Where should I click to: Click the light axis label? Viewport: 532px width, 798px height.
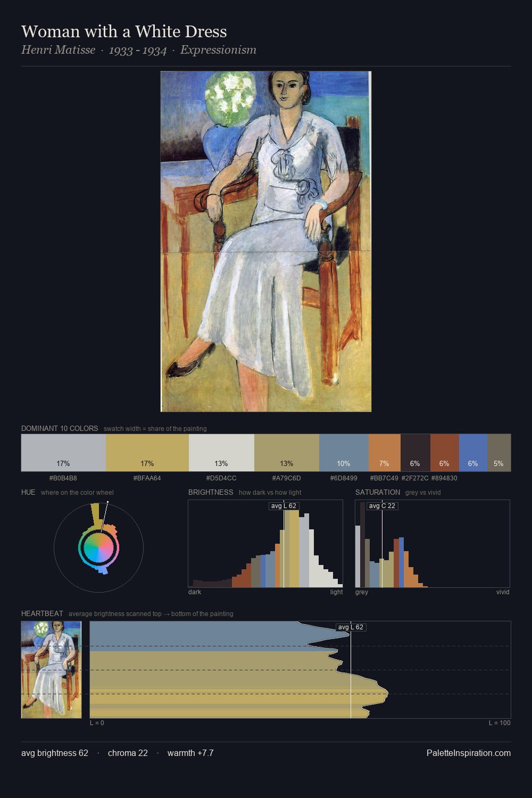pos(337,592)
